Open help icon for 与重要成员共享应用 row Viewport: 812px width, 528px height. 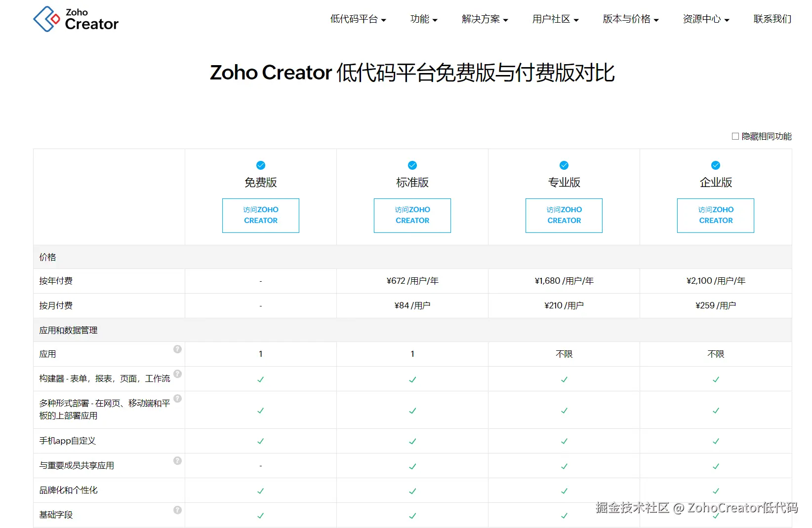pos(177,461)
